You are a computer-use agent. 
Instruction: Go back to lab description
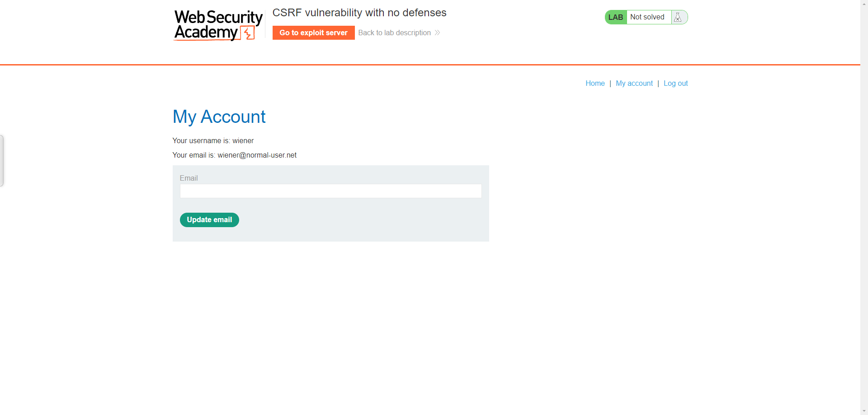coord(394,33)
